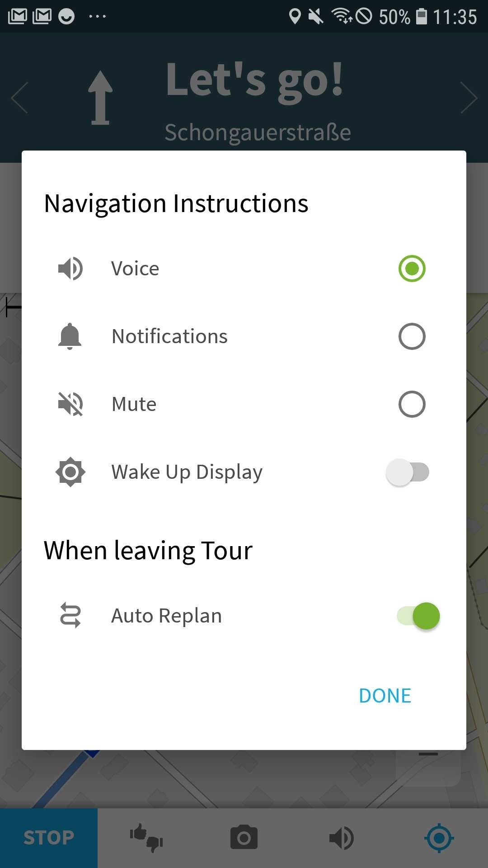
Task: Tap the STOP navigation button
Action: pyautogui.click(x=49, y=838)
